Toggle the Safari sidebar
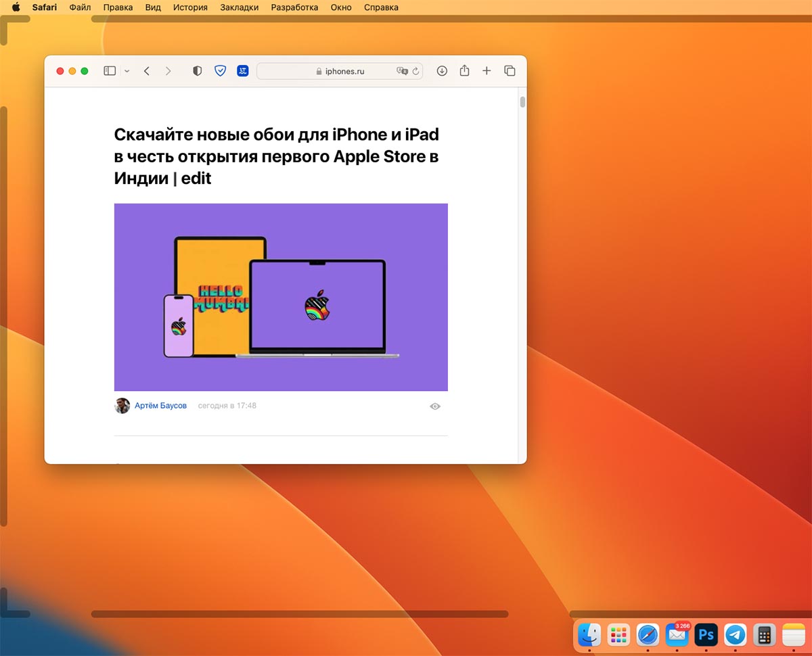This screenshot has width=812, height=656. (109, 71)
